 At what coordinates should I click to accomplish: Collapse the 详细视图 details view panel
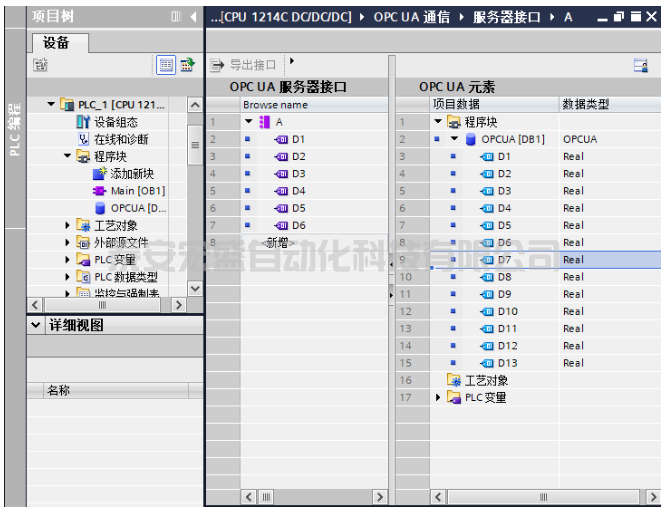[37, 326]
